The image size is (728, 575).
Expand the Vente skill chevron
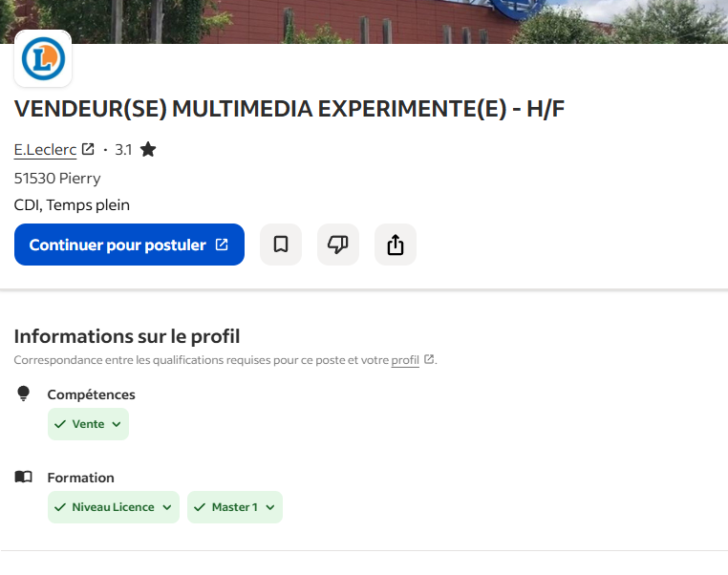click(117, 424)
